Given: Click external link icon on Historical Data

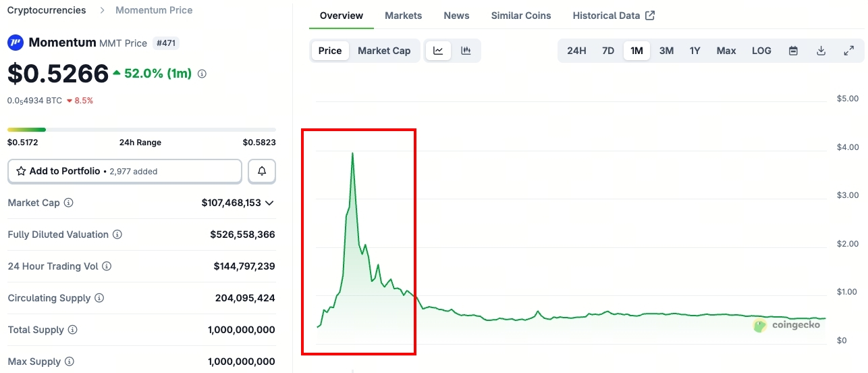Looking at the screenshot, I should [x=650, y=16].
